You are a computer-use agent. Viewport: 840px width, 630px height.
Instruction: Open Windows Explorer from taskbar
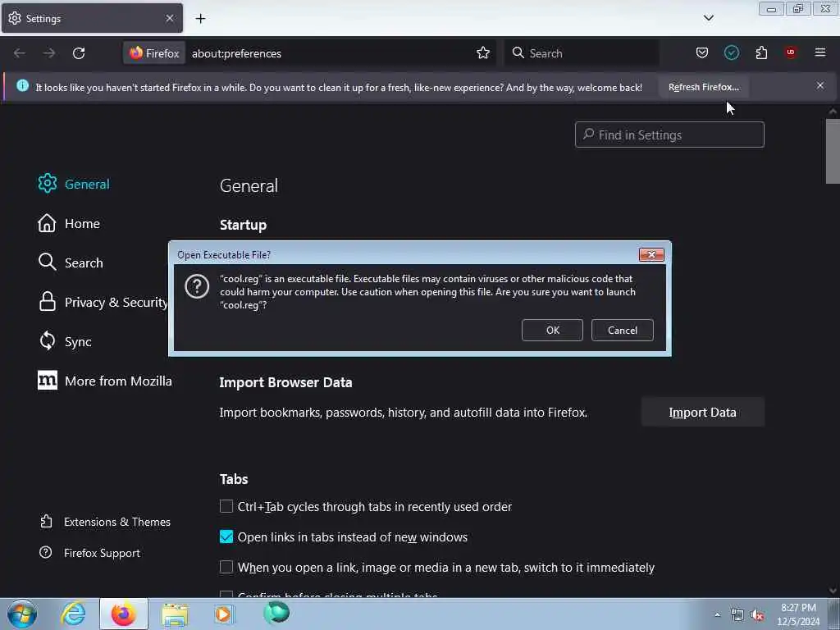175,614
